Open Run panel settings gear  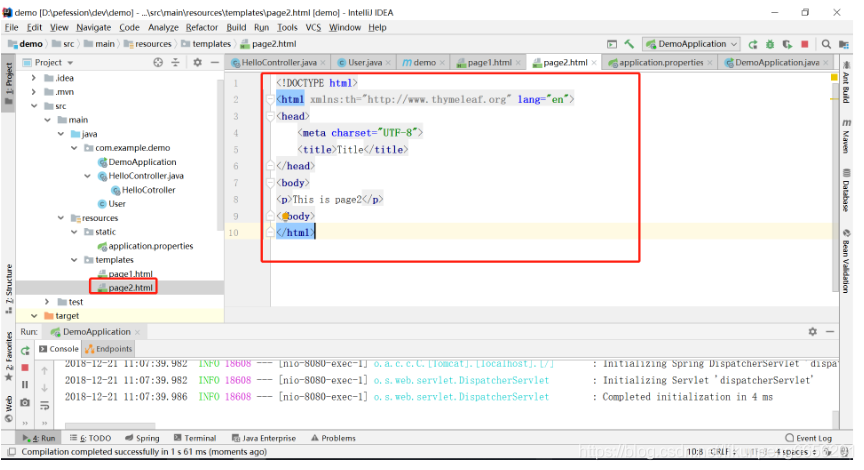tap(813, 332)
